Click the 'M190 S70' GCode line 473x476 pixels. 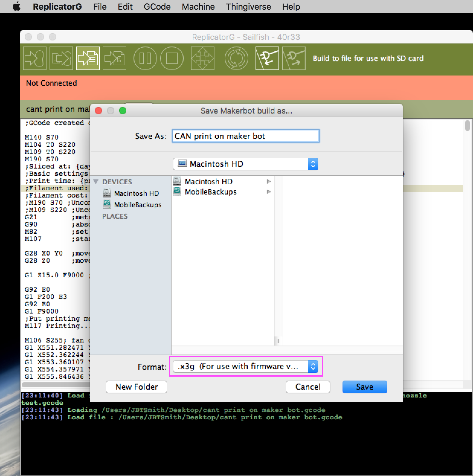pos(41,159)
